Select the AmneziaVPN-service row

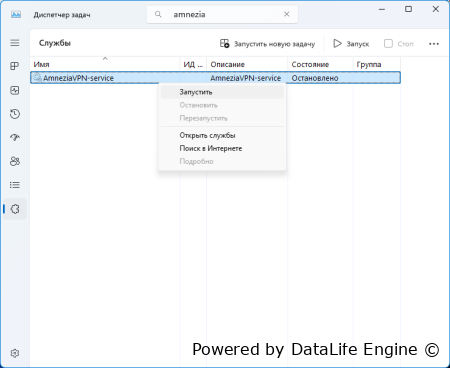pos(215,78)
